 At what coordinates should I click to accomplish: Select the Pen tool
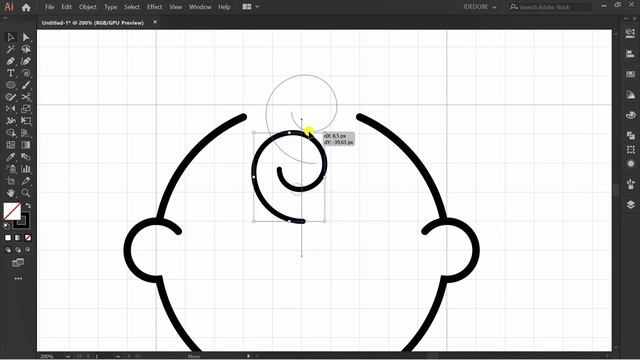click(11, 61)
